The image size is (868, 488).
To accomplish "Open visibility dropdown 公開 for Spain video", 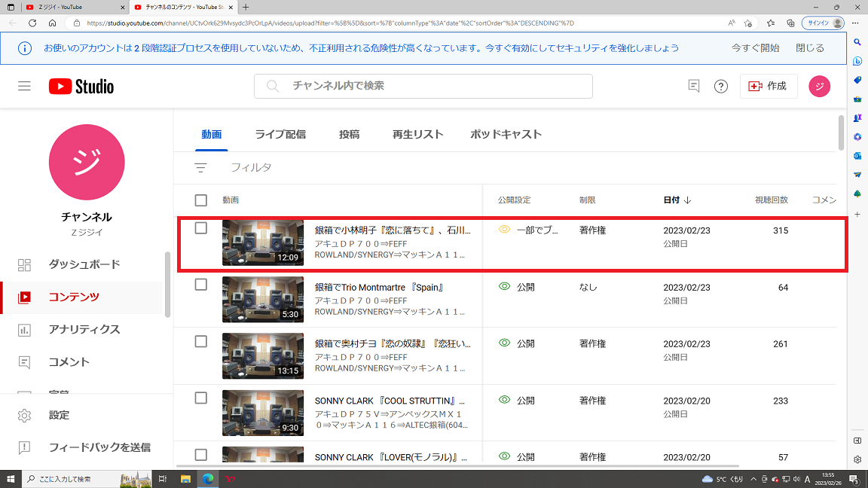I will 517,287.
